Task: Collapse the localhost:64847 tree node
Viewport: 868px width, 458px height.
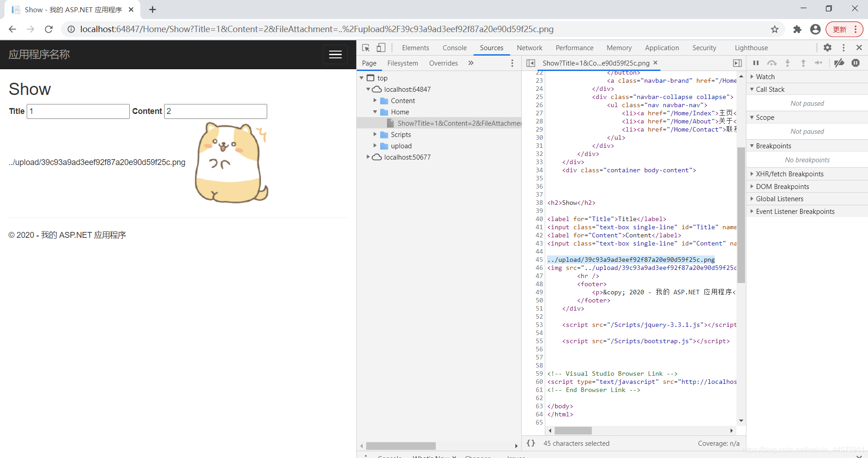Action: (368, 90)
